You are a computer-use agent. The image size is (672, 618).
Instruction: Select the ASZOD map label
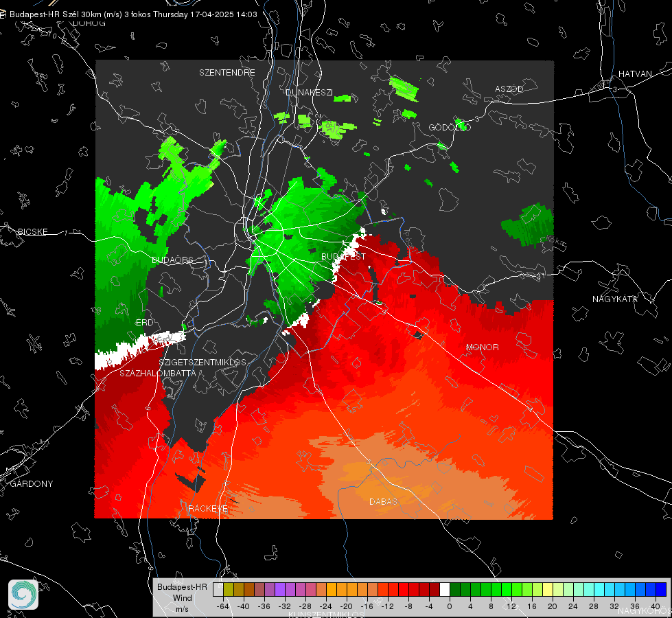[509, 89]
